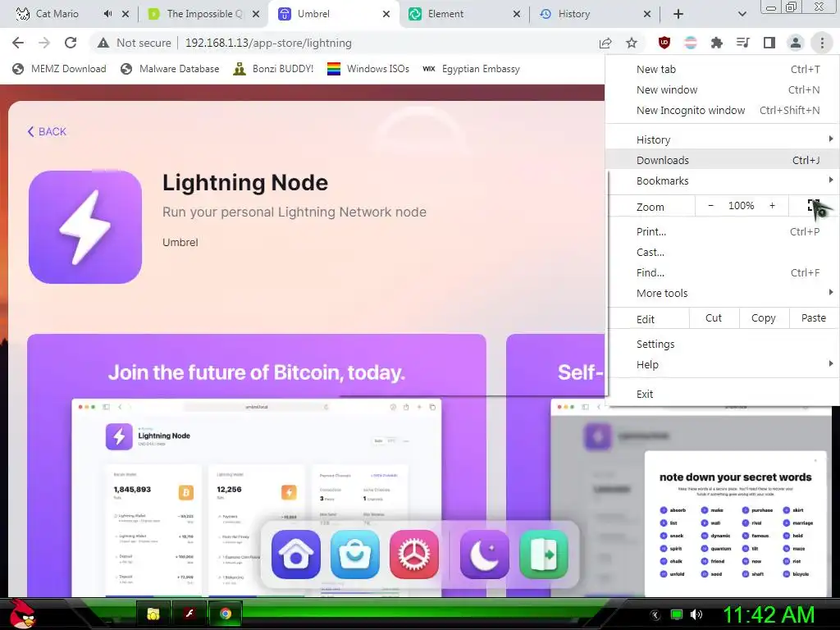Click the network monitor tray icon
This screenshot has width=840, height=630.
point(677,614)
